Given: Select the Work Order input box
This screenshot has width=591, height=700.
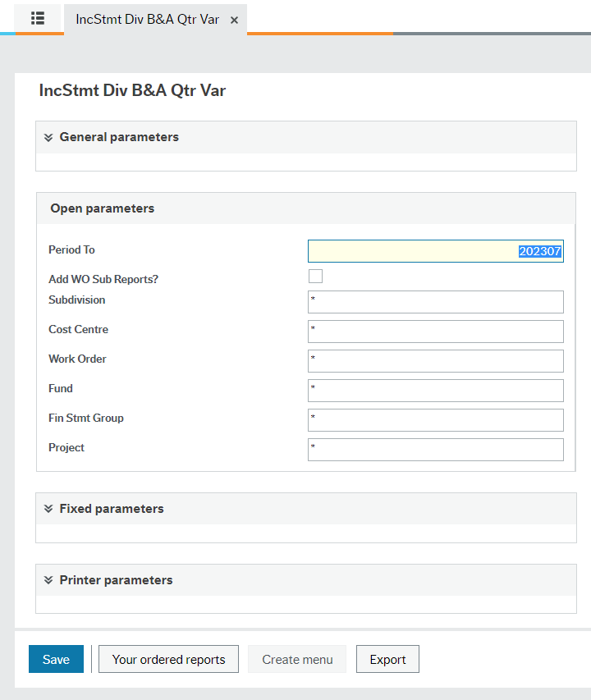Looking at the screenshot, I should pyautogui.click(x=435, y=360).
